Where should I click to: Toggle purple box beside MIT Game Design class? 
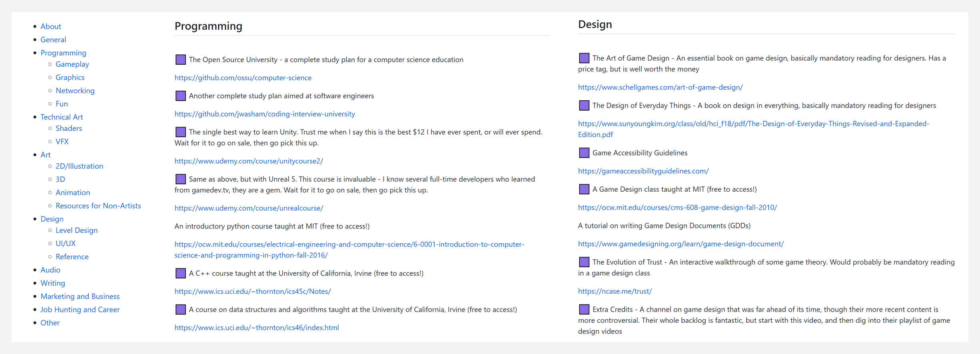584,189
